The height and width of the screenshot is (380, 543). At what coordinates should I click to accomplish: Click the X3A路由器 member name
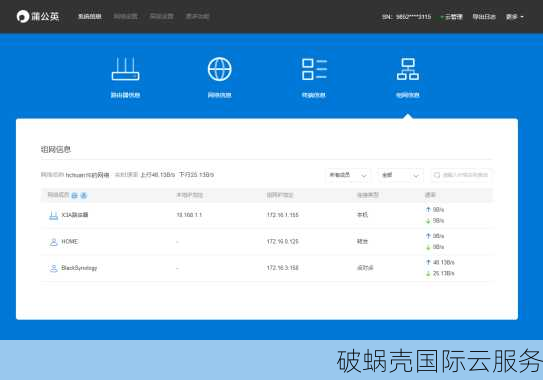75,215
